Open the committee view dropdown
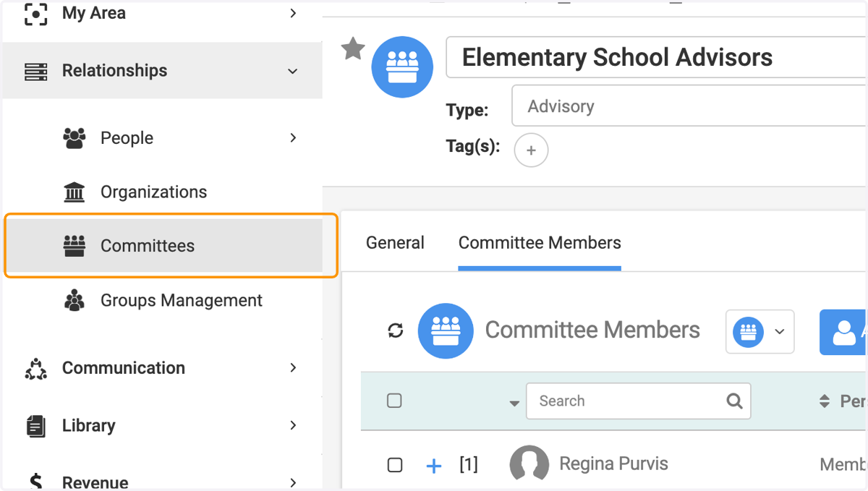 pos(759,332)
